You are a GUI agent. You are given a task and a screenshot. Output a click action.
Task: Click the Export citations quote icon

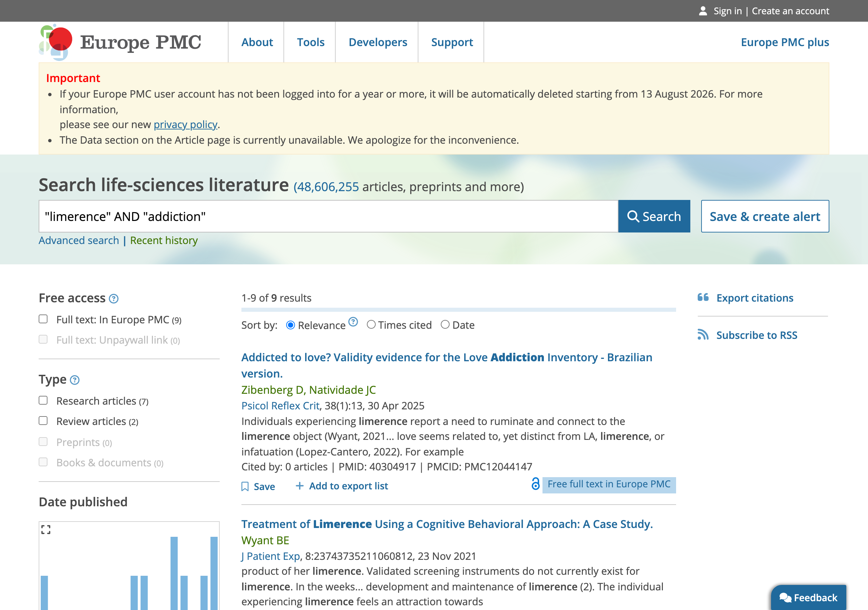click(703, 298)
